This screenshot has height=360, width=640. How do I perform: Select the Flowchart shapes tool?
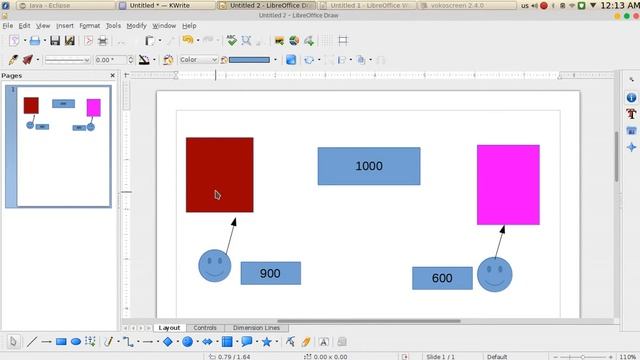tap(227, 342)
